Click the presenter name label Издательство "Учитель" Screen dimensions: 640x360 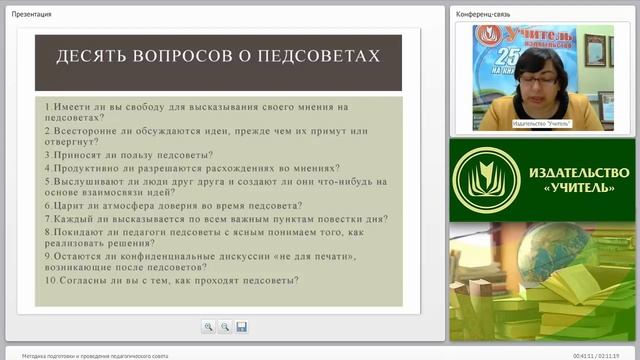542,124
